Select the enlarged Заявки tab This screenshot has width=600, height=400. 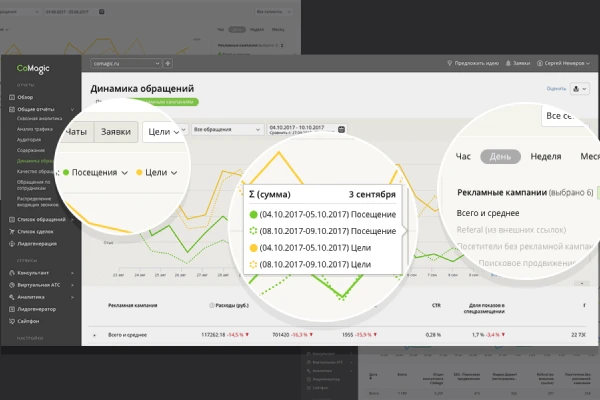click(116, 132)
